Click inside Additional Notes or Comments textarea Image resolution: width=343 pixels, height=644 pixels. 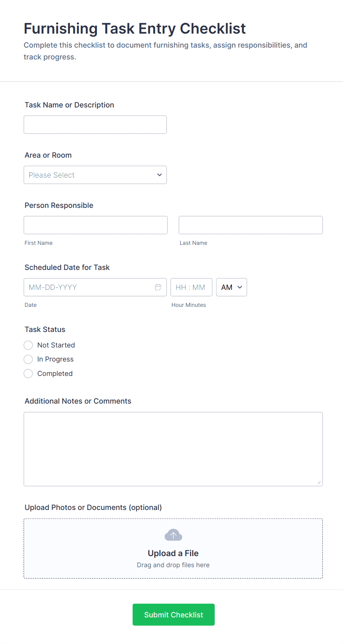173,449
